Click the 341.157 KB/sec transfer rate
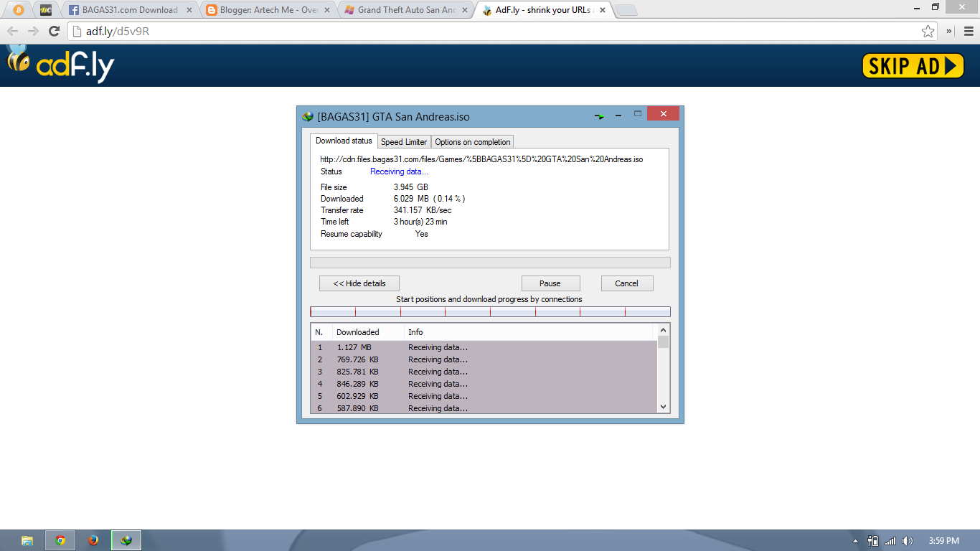Viewport: 980px width, 551px height. tap(423, 210)
